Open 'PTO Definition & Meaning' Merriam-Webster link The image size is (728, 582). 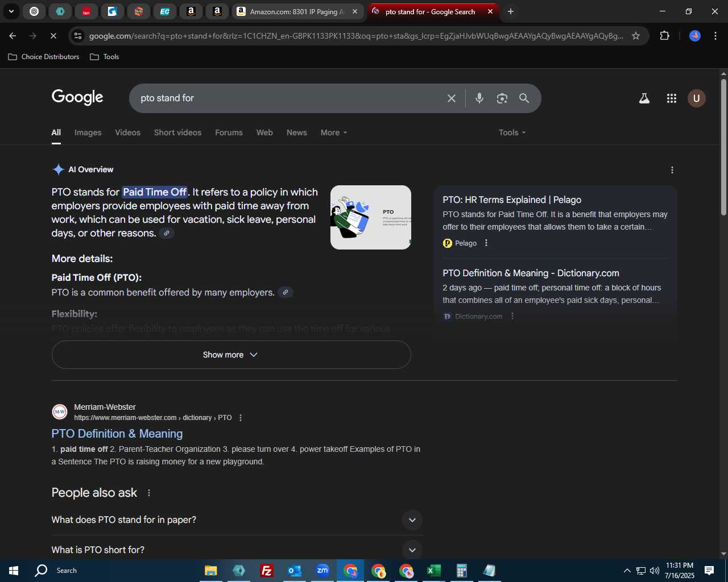tap(117, 434)
